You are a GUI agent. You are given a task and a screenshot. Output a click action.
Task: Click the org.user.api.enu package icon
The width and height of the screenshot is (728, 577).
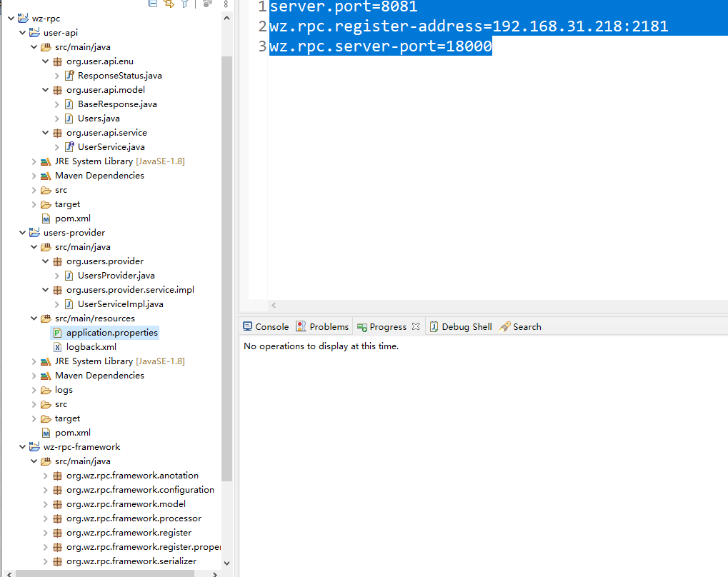click(x=57, y=61)
